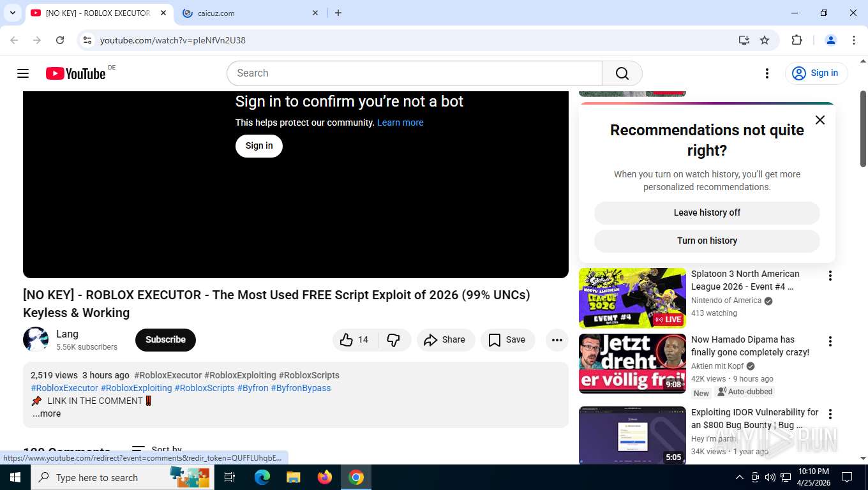This screenshot has height=490, width=868.
Task: Open more actions menu below video
Action: (557, 340)
